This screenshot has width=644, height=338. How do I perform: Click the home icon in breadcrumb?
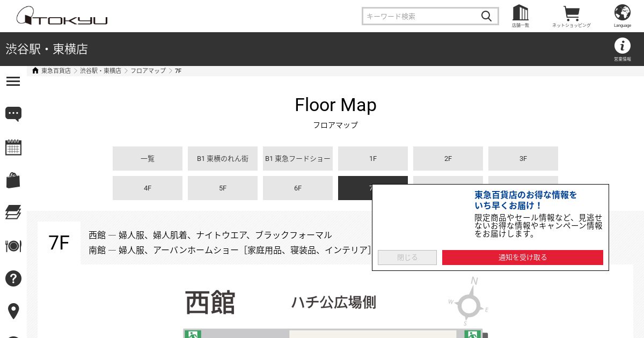(35, 70)
